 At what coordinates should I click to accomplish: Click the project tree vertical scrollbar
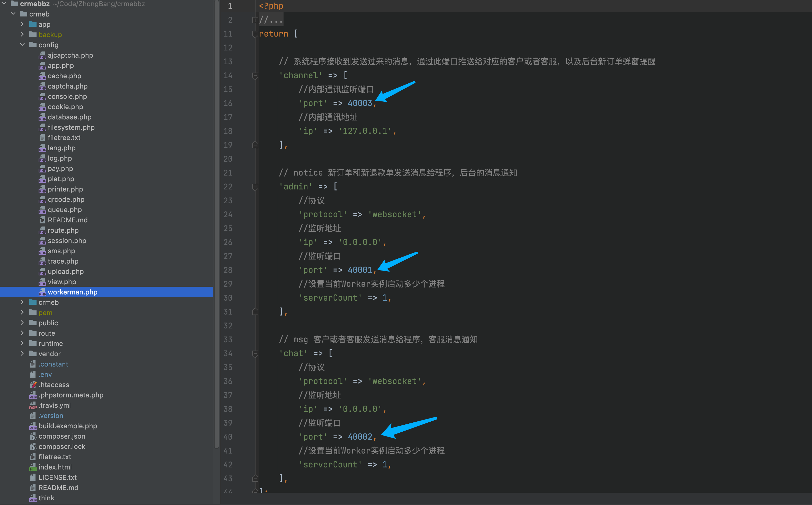[x=216, y=224]
